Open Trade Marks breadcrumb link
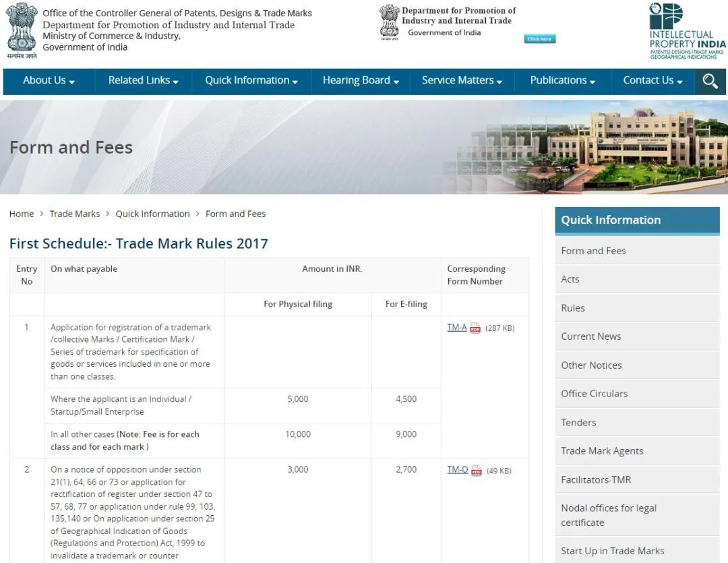Viewport: 728px width, 563px height. [75, 214]
